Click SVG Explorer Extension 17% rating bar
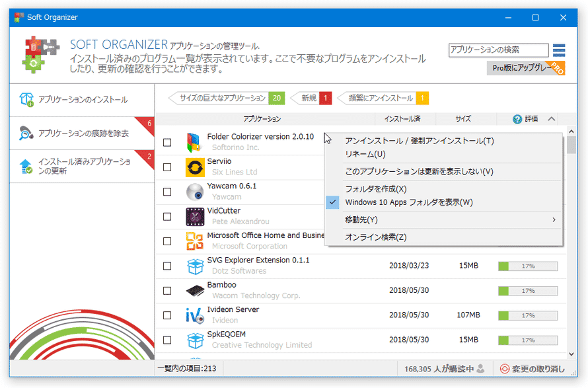This screenshot has width=588, height=388. (x=528, y=266)
